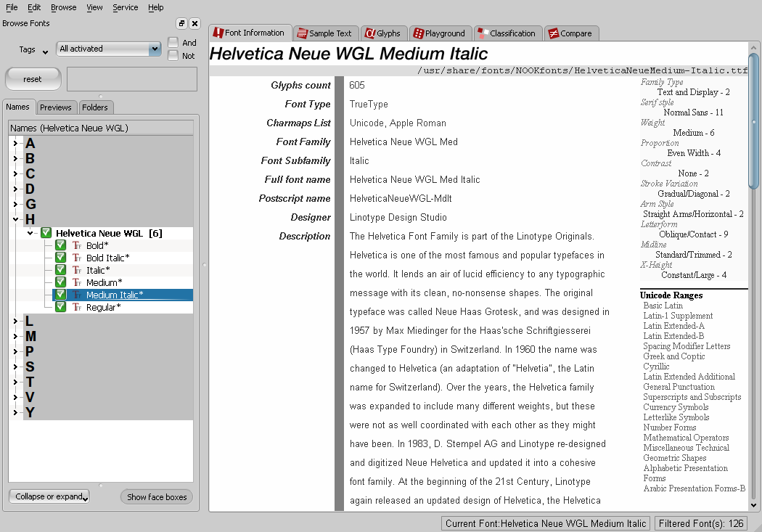
Task: Open the All activated dropdown
Action: 109,49
